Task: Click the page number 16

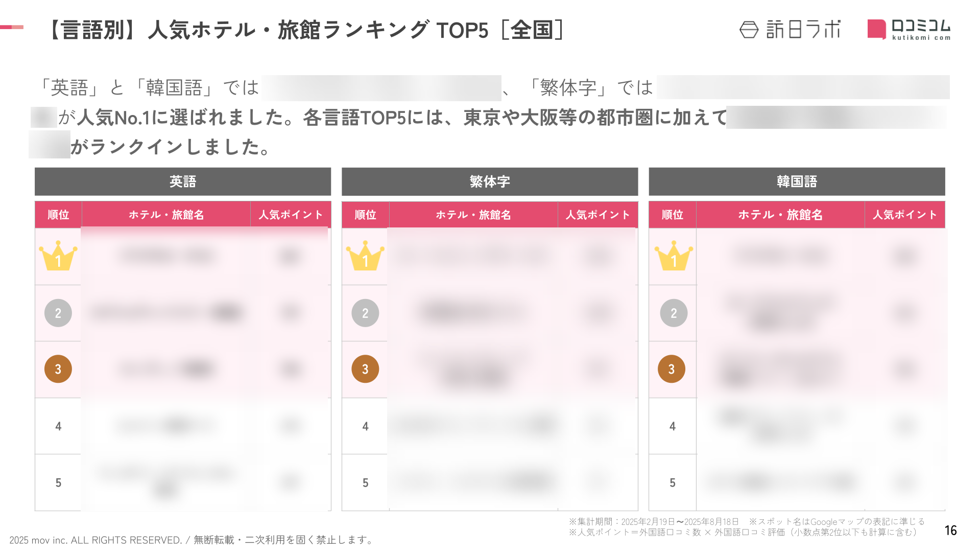Action: [x=950, y=531]
